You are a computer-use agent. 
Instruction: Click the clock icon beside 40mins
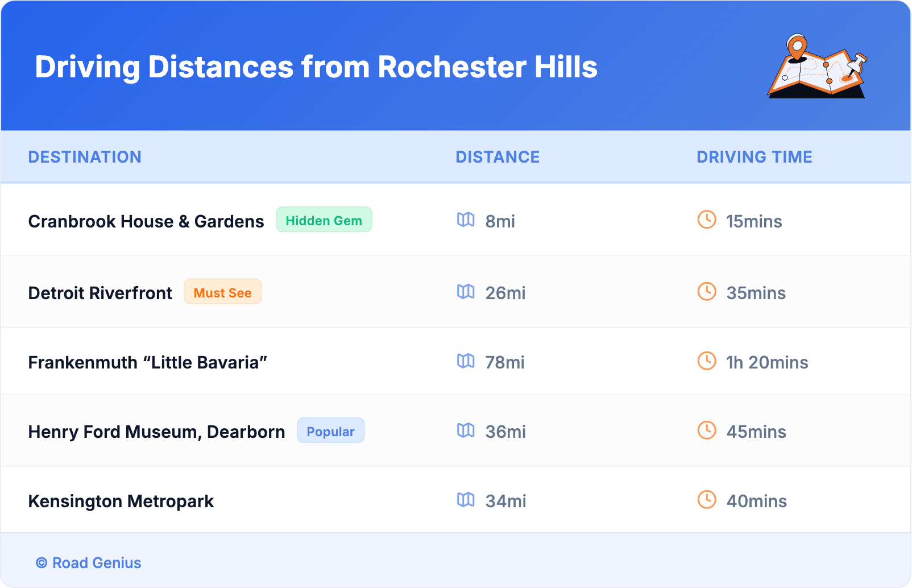[707, 500]
